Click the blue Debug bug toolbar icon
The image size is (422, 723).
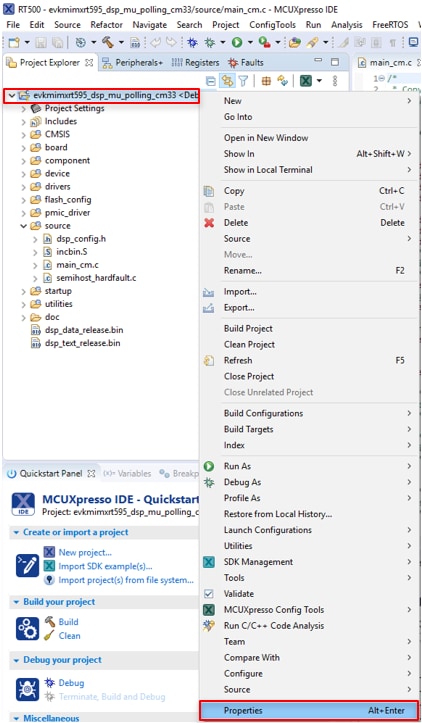[192, 42]
